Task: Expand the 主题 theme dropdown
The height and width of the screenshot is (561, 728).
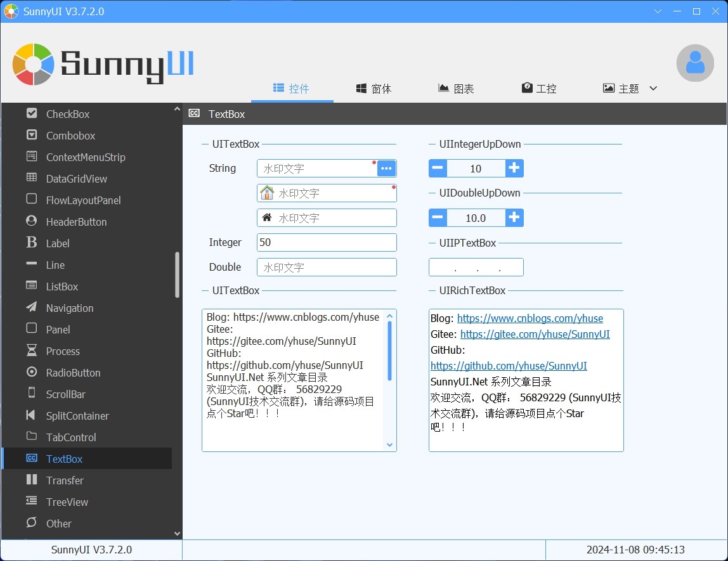Action: 653,88
